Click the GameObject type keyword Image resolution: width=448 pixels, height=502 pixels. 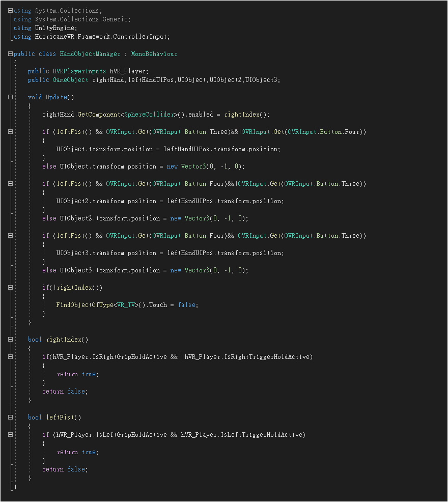pyautogui.click(x=70, y=80)
